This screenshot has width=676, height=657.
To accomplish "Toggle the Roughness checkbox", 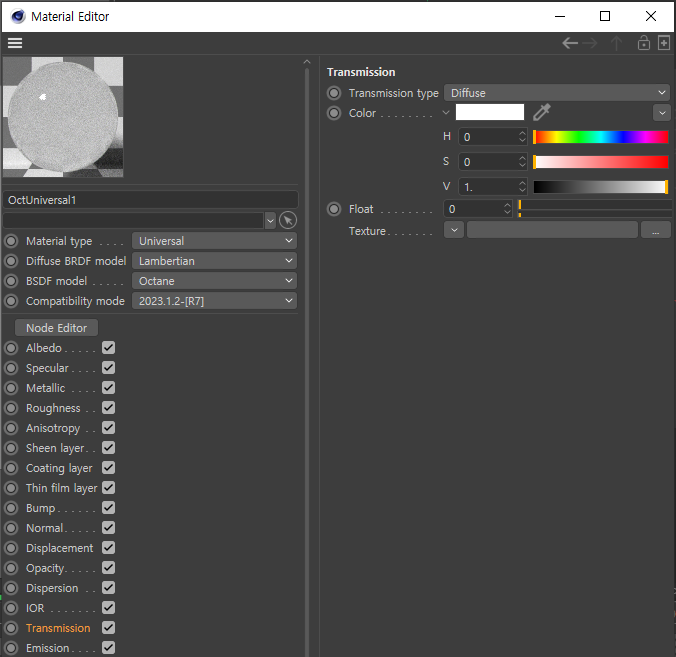I will (x=109, y=407).
